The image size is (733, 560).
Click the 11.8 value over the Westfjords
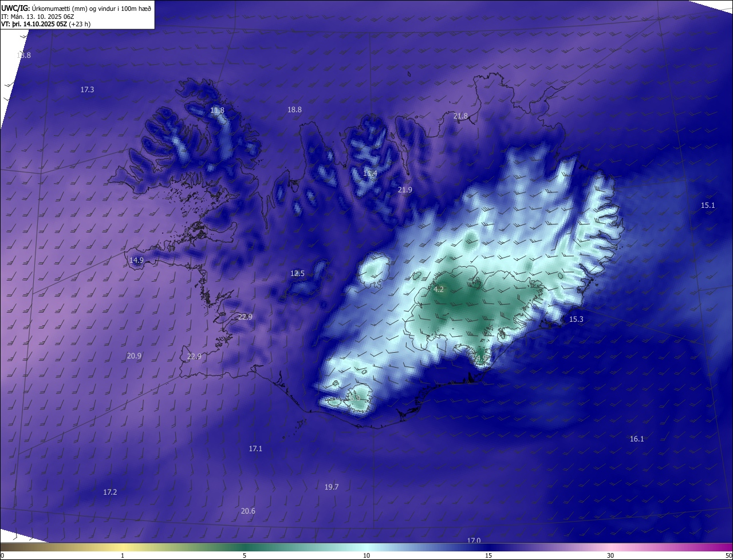click(217, 111)
